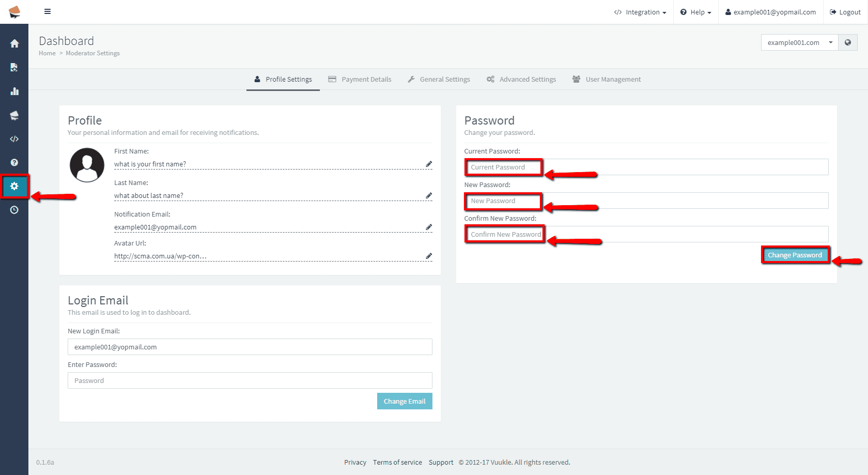Click the code integration icon in sidebar
The height and width of the screenshot is (475, 868).
coord(14,139)
